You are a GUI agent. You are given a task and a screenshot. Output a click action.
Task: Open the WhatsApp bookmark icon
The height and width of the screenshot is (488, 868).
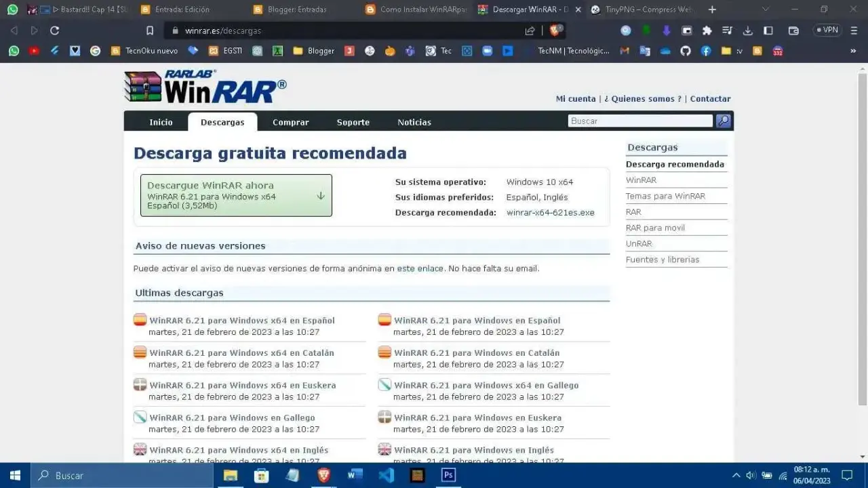tap(14, 51)
